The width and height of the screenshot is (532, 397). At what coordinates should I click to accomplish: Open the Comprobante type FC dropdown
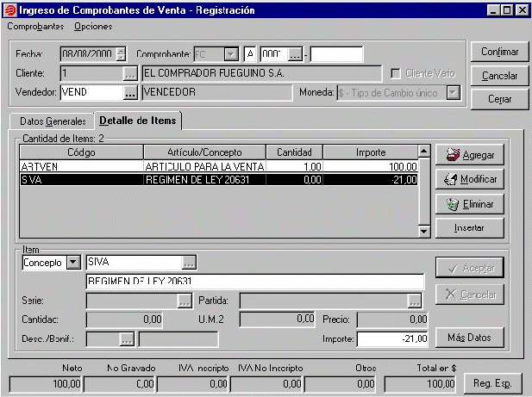tap(230, 54)
